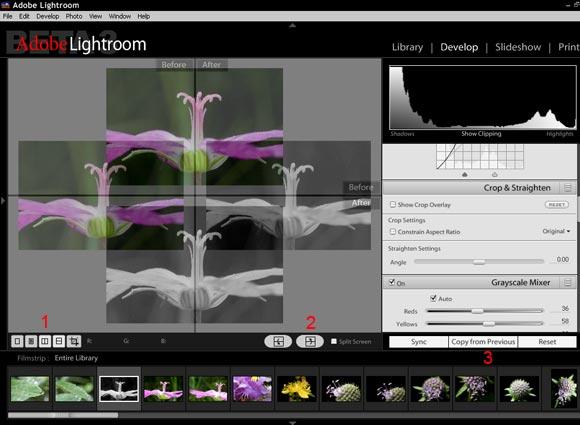Open the View menu
Viewport: 580px width, 425px height.
click(x=95, y=16)
